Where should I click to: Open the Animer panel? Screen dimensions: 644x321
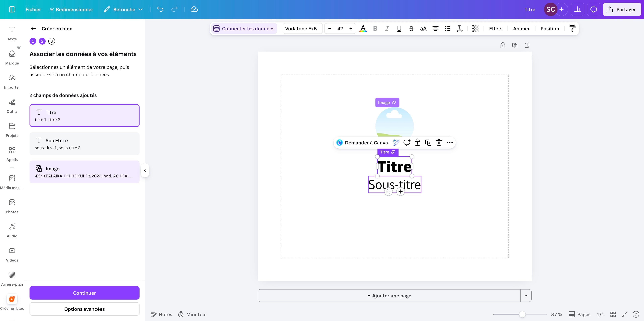click(521, 29)
